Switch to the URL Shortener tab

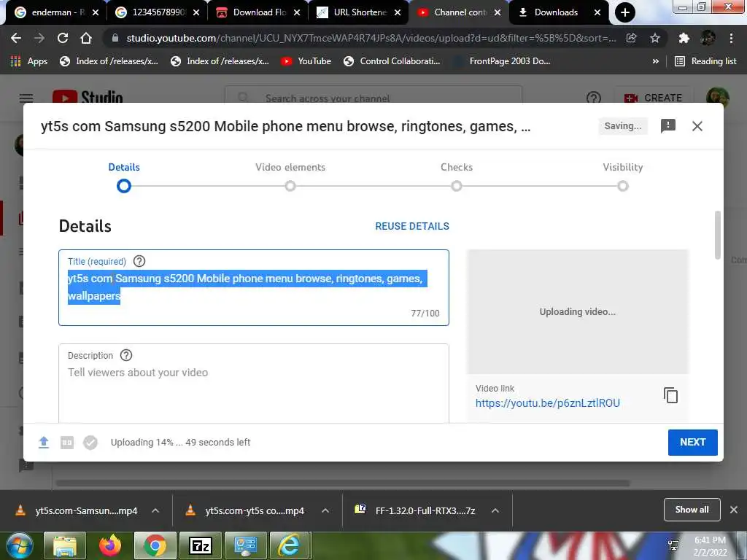pyautogui.click(x=359, y=12)
